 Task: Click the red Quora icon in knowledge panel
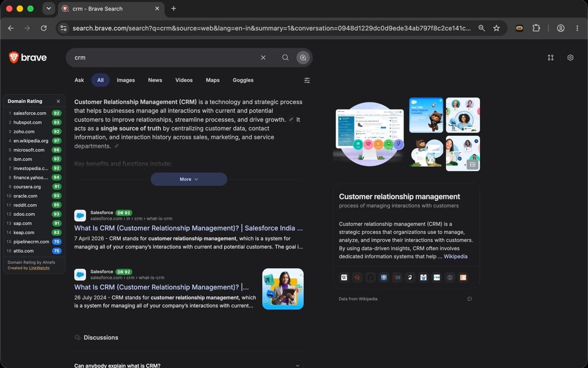coord(357,277)
